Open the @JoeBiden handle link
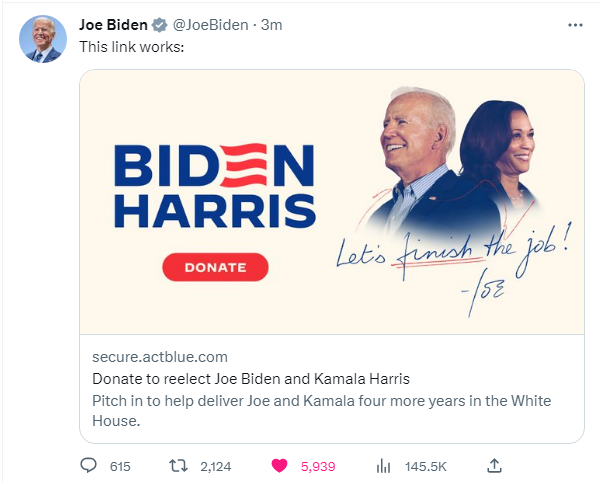Image resolution: width=601 pixels, height=482 pixels. pos(210,25)
